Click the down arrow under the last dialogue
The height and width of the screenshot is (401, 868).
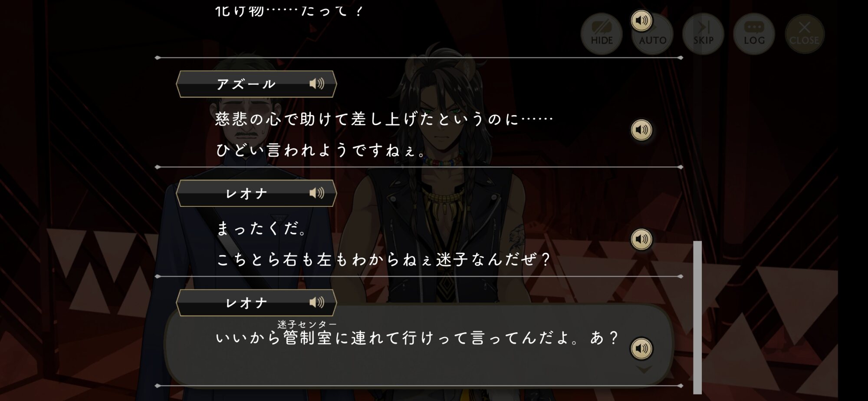pos(644,369)
